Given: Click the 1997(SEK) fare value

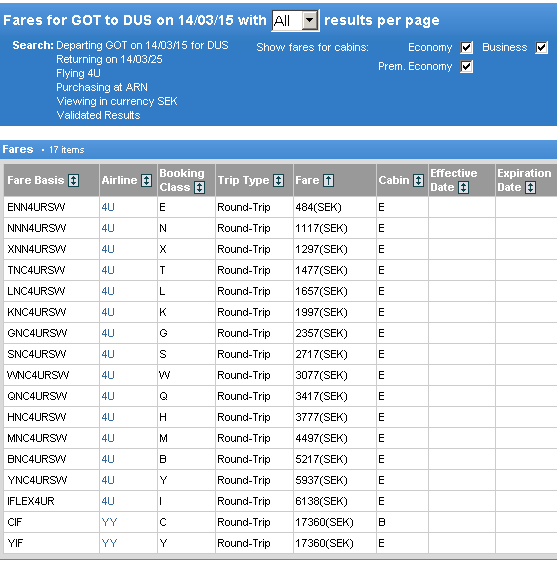Looking at the screenshot, I should click(321, 312).
